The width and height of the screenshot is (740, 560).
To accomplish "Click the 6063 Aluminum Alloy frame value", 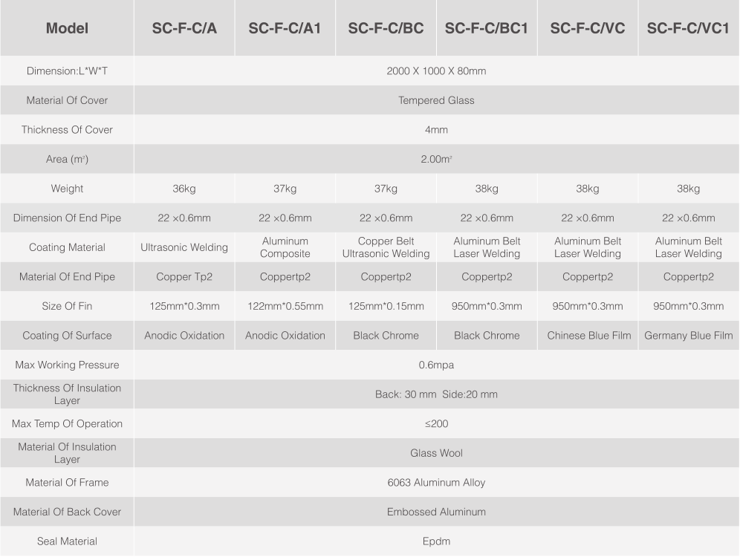I will (437, 482).
